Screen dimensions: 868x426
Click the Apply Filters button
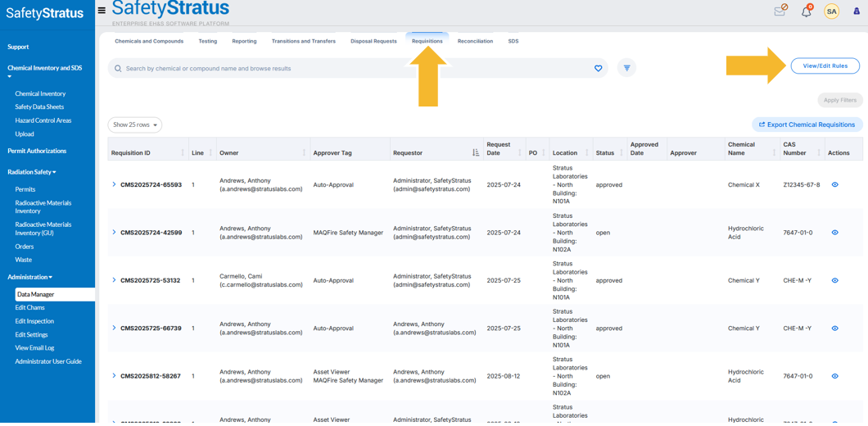click(x=840, y=100)
